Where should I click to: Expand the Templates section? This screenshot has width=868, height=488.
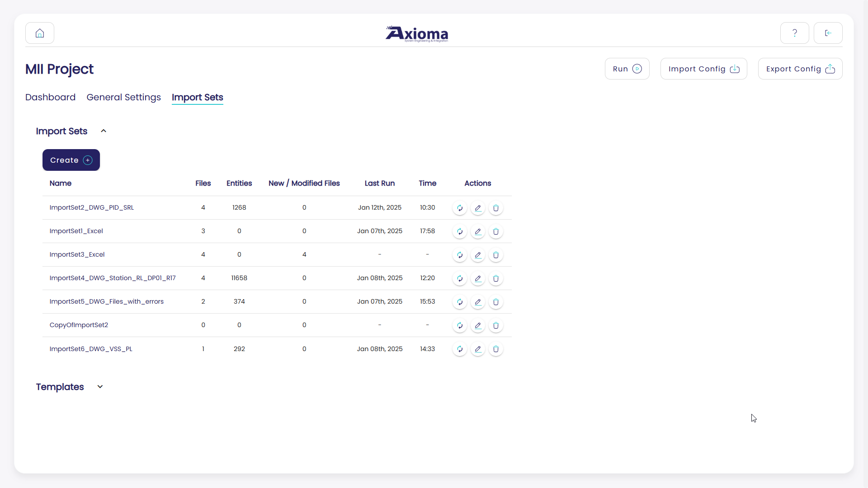coord(100,387)
